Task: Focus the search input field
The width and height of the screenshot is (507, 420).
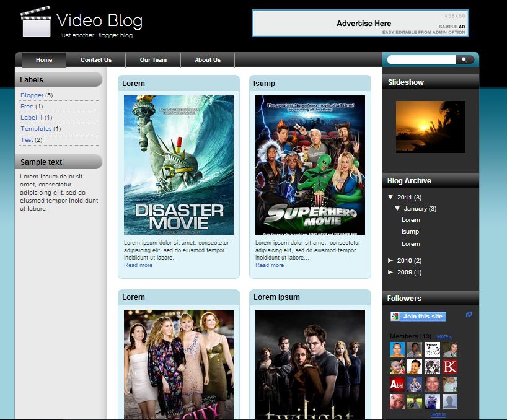Action: pos(421,59)
